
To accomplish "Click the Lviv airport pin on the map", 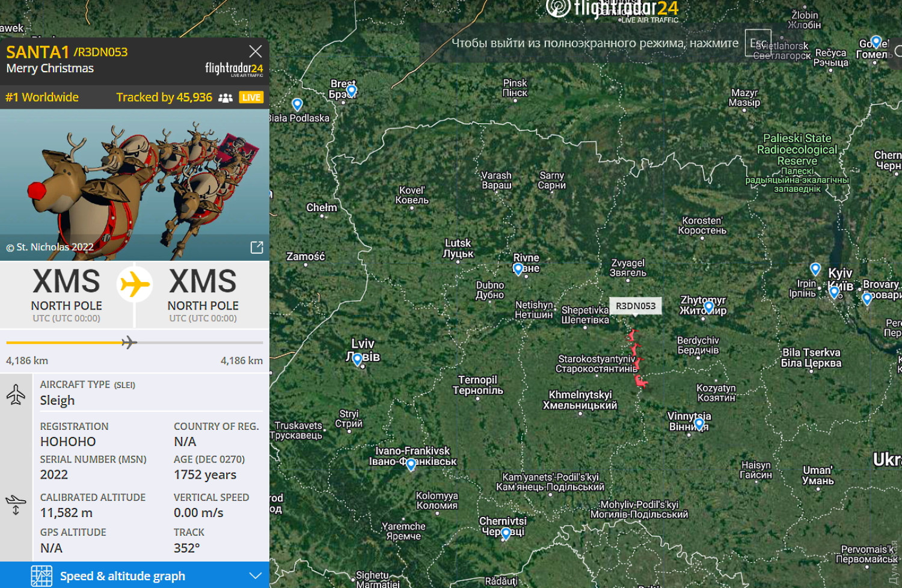I will point(357,359).
